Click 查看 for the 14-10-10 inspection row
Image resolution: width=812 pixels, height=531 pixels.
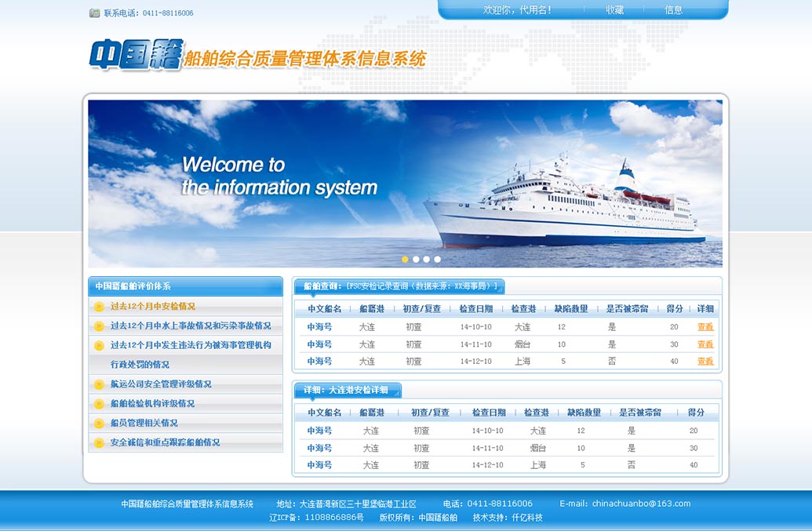(705, 327)
